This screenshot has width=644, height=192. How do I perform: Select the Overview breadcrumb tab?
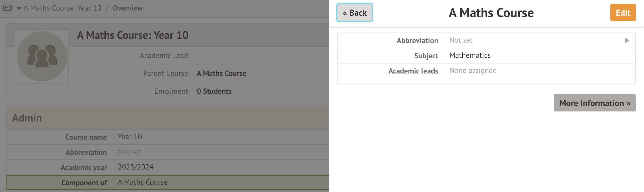tap(127, 8)
